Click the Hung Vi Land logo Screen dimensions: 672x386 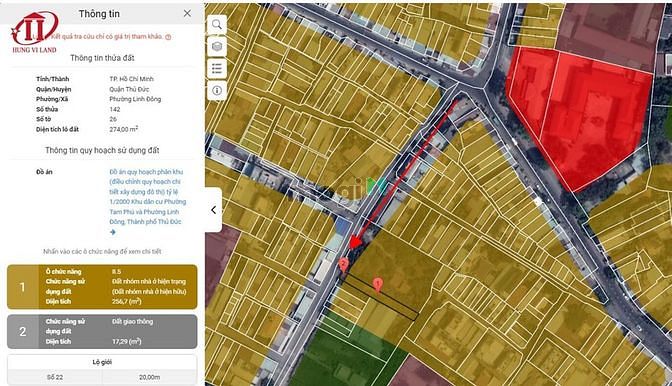point(35,32)
